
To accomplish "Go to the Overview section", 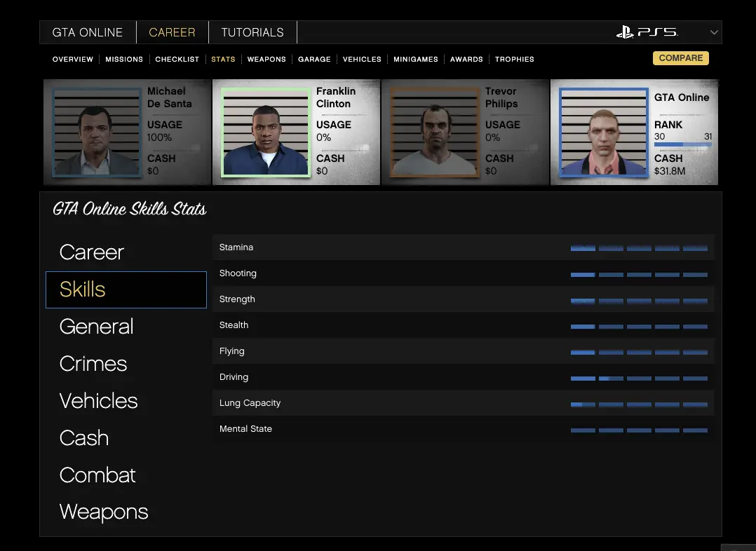I will pos(73,60).
